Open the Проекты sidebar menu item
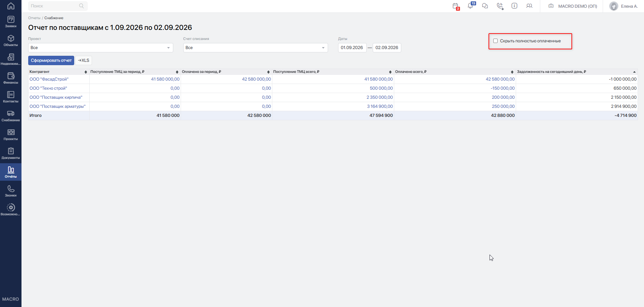 point(11,135)
